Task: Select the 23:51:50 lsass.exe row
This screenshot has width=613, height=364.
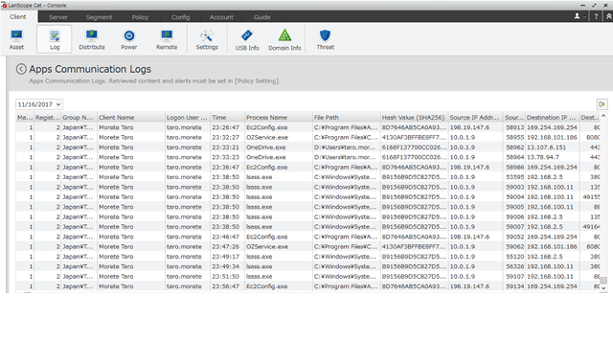Action: coord(307,277)
